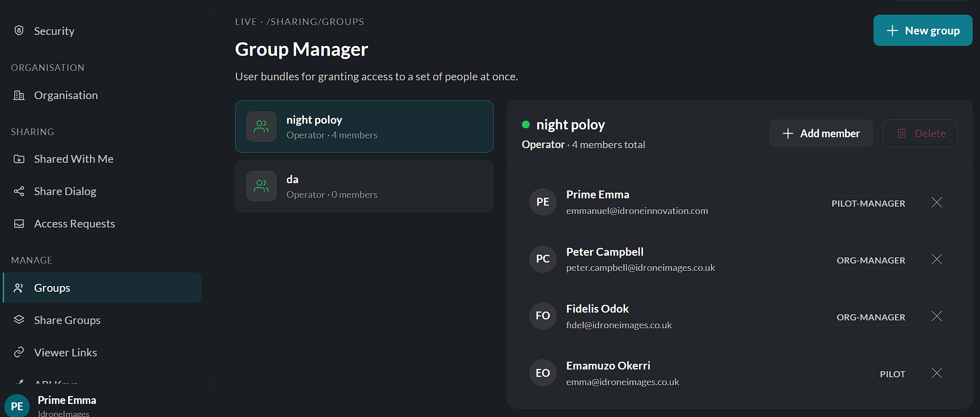Screen dimensions: 980x417
Task: Remove Peter Campbell from the group
Action: [x=937, y=259]
